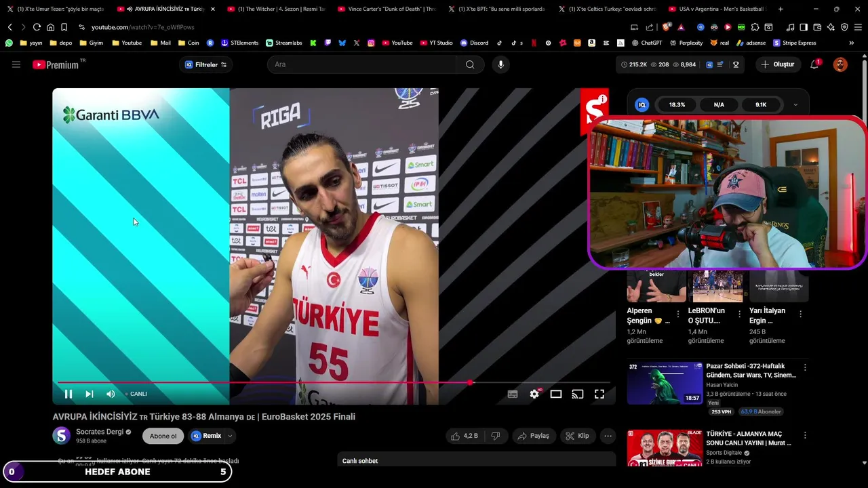Open player settings gear
This screenshot has width=868, height=488.
click(534, 394)
